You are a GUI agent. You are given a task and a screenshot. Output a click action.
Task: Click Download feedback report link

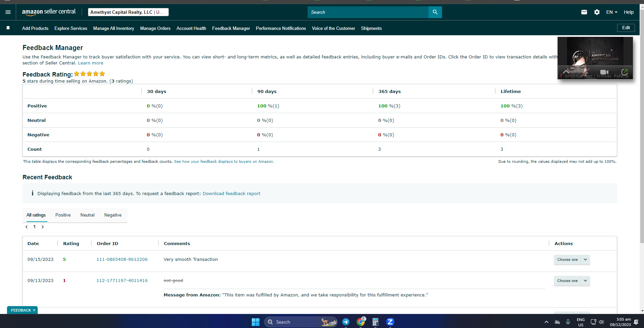[x=231, y=193]
